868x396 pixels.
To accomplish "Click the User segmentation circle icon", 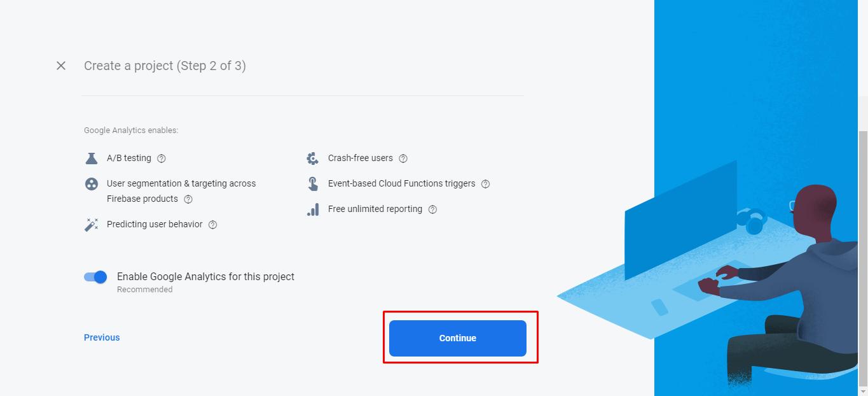I will pos(92,184).
